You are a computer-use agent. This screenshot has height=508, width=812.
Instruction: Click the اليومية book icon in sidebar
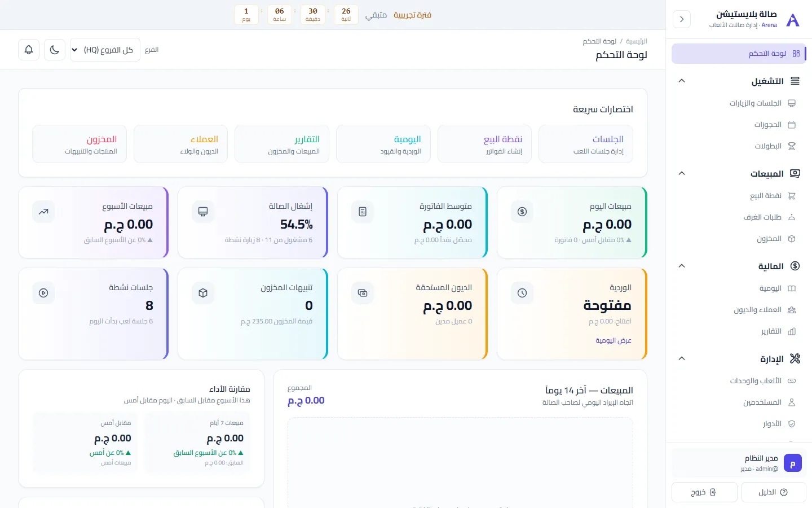(792, 288)
